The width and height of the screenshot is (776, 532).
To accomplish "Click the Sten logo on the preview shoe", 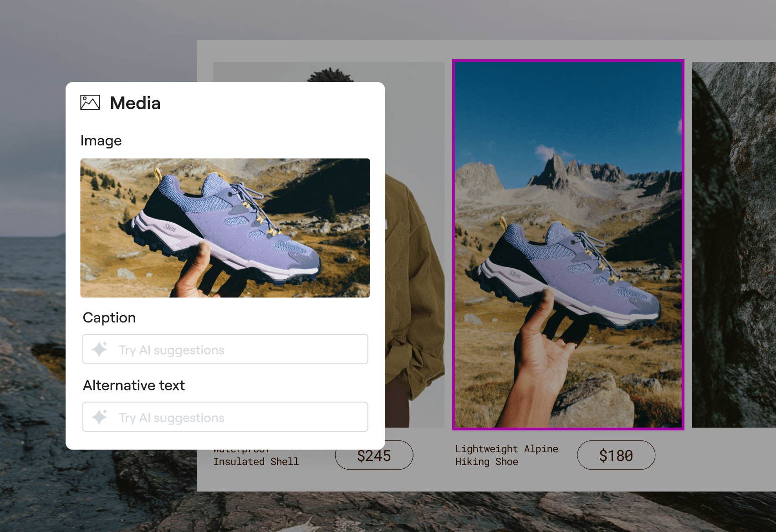I will (x=170, y=227).
